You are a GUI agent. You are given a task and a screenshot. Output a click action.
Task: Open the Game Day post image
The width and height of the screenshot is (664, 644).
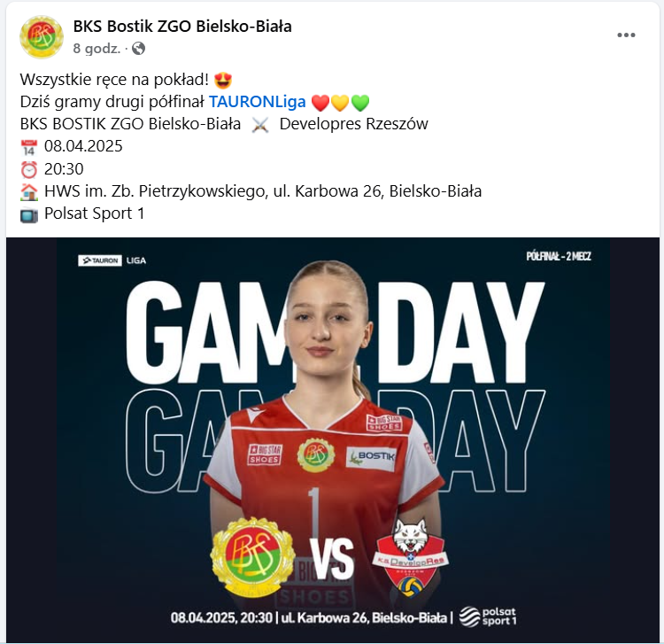point(333,439)
